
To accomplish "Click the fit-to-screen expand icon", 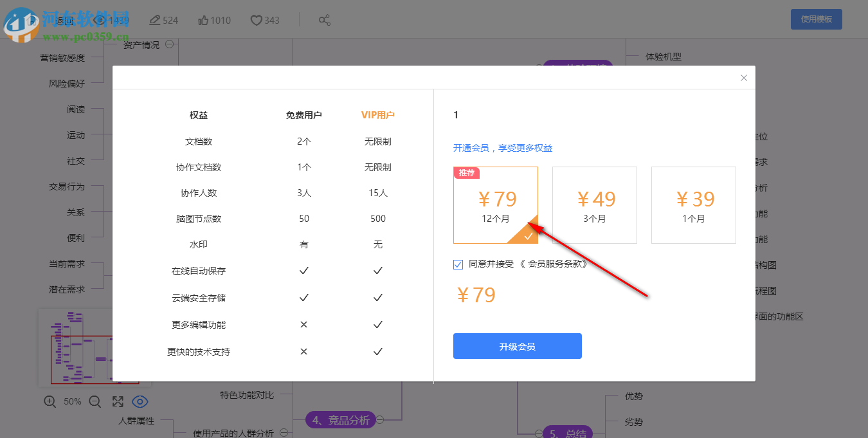I will (x=118, y=401).
